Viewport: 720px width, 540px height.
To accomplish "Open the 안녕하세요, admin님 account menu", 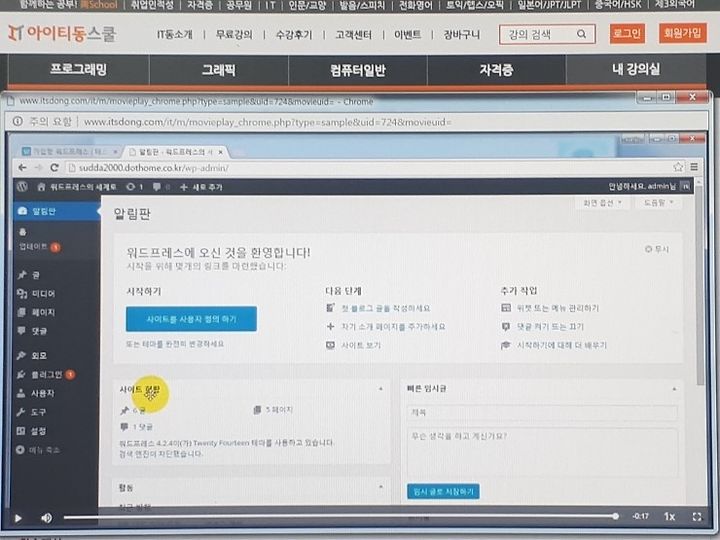I will (648, 186).
